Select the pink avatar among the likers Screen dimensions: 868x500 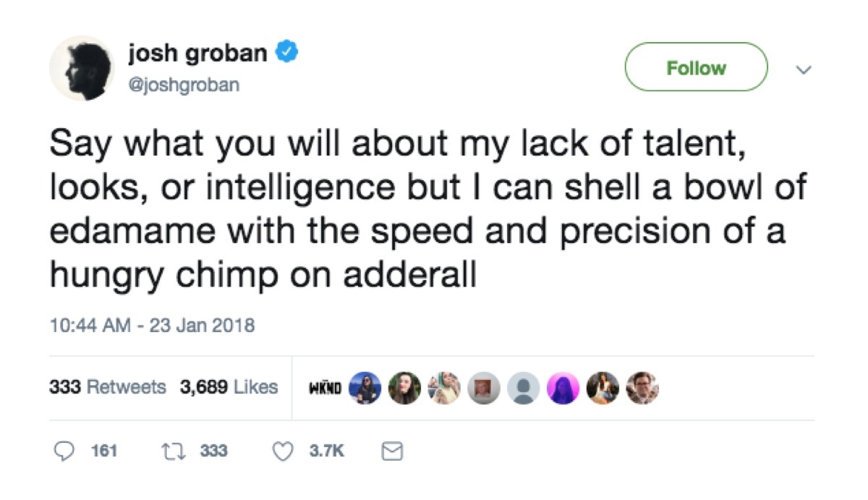click(x=562, y=387)
